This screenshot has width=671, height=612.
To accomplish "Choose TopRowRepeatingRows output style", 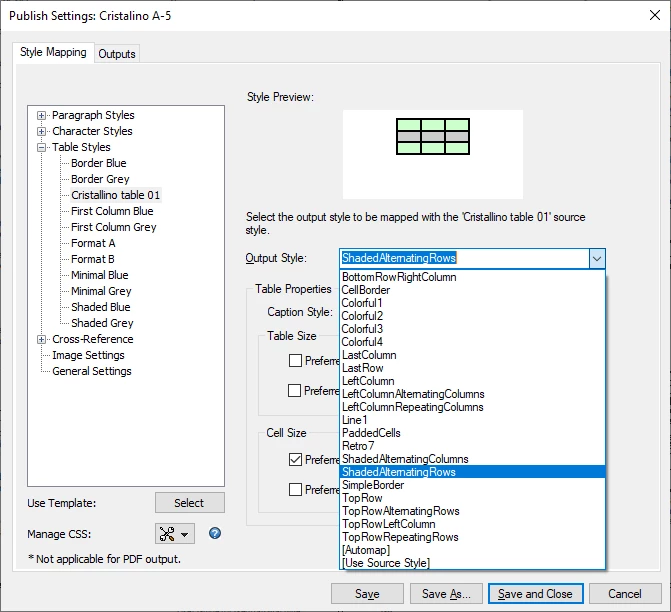I will [472, 537].
